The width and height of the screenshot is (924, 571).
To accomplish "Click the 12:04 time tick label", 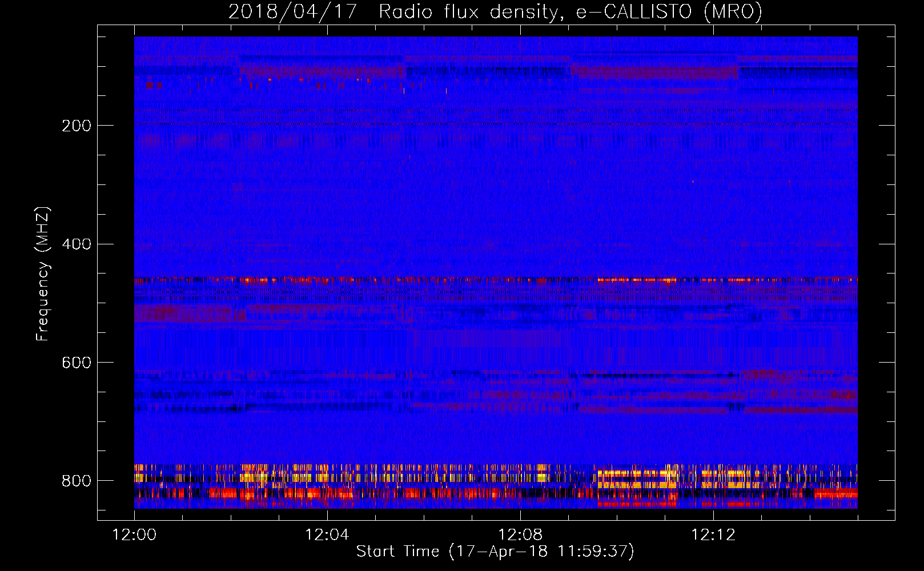I will (327, 534).
